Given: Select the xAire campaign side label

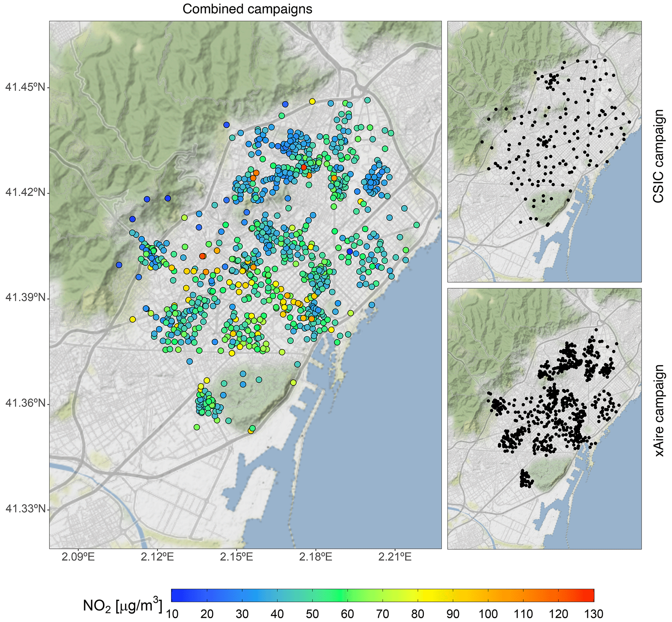Looking at the screenshot, I should click(659, 411).
